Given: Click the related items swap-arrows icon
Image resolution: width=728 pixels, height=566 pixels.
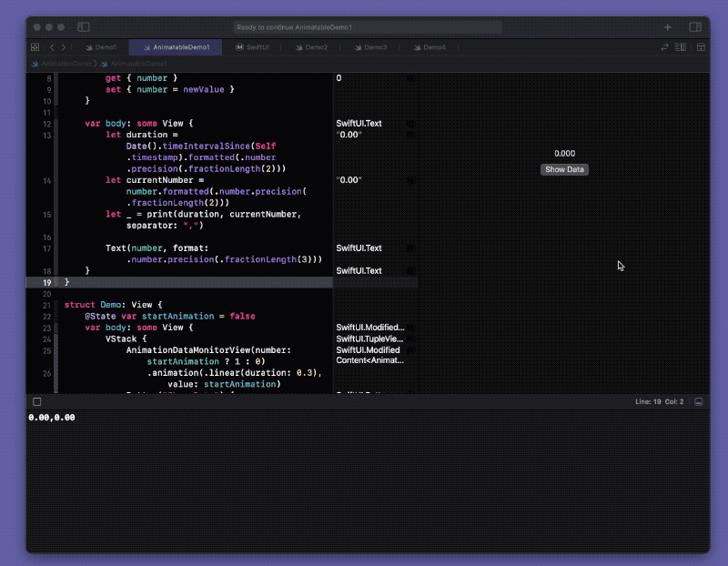Looking at the screenshot, I should (664, 47).
